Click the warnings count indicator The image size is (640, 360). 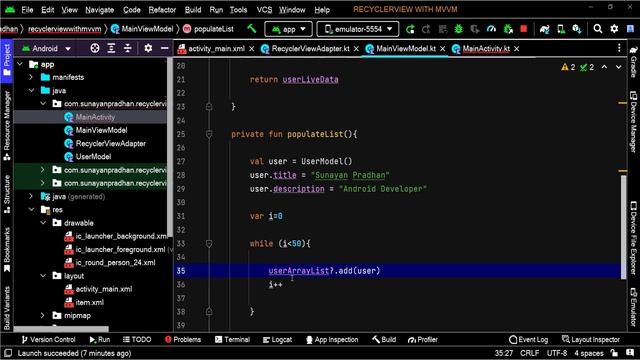pyautogui.click(x=568, y=67)
